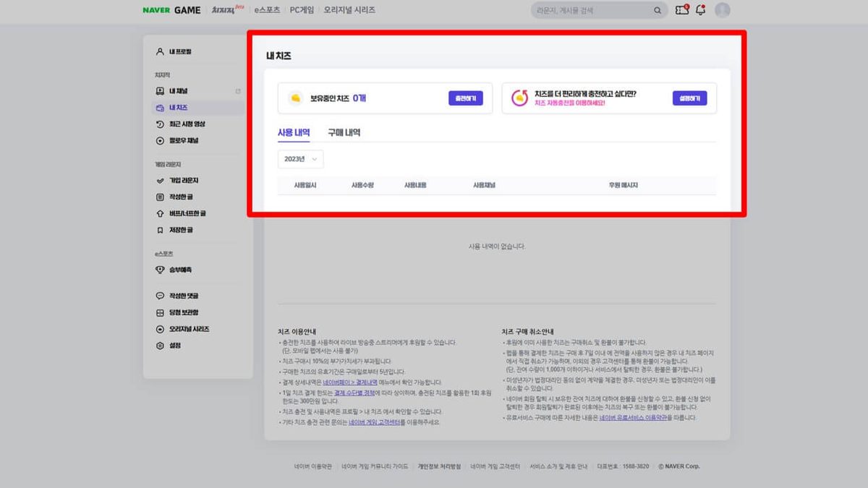Click the 내 채널 sidebar icon
868x488 pixels.
point(161,91)
